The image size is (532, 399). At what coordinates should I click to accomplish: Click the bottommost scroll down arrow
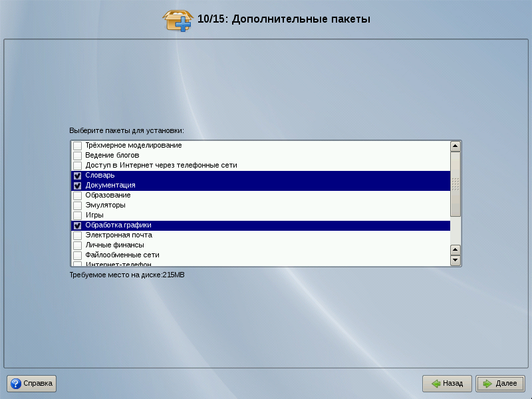456,261
